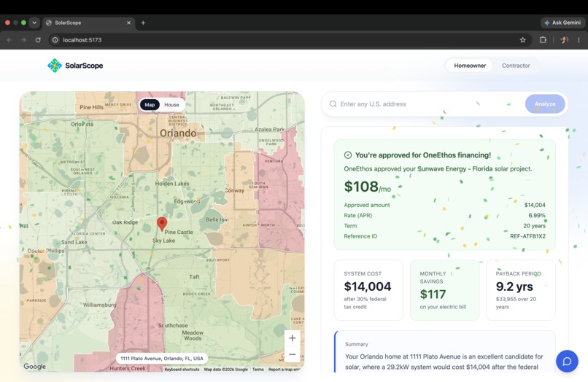
Task: Click the Williamsburg map label
Action: point(99,305)
